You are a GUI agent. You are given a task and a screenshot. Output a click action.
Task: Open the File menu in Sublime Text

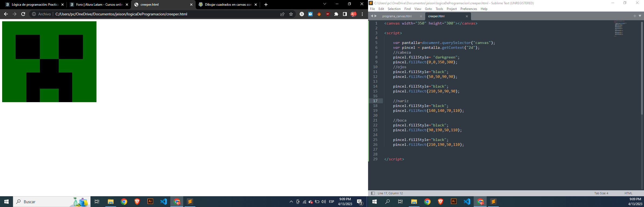pyautogui.click(x=372, y=9)
